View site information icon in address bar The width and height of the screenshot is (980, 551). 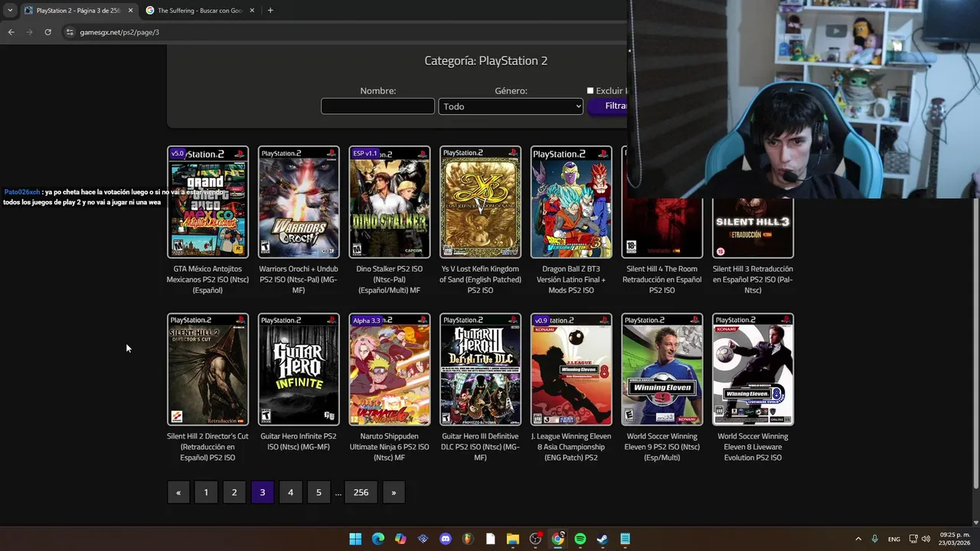(70, 32)
